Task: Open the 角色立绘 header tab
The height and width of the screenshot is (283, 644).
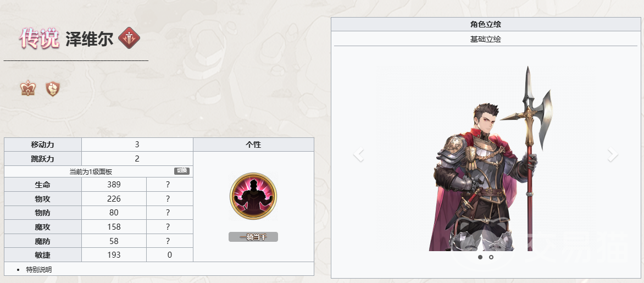Action: coord(485,24)
